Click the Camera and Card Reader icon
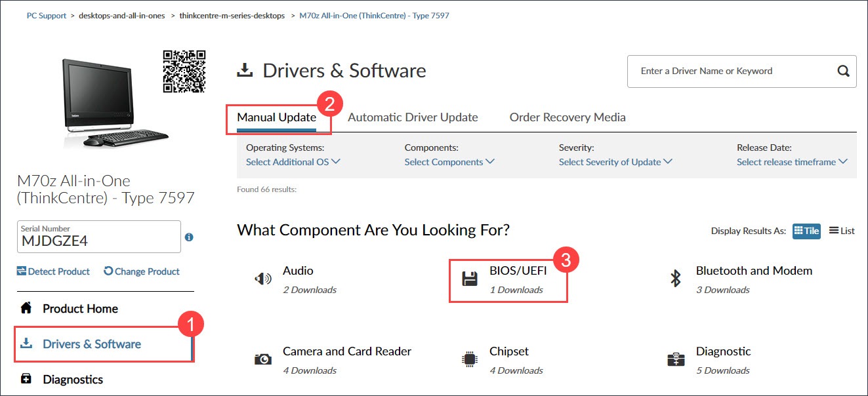Image resolution: width=868 pixels, height=396 pixels. tap(262, 359)
